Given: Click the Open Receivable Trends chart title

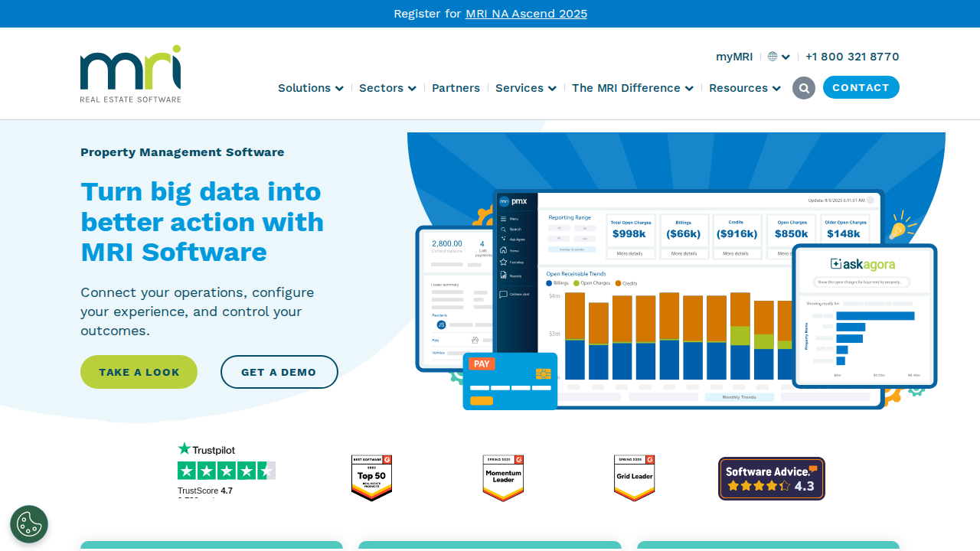Looking at the screenshot, I should [x=576, y=273].
